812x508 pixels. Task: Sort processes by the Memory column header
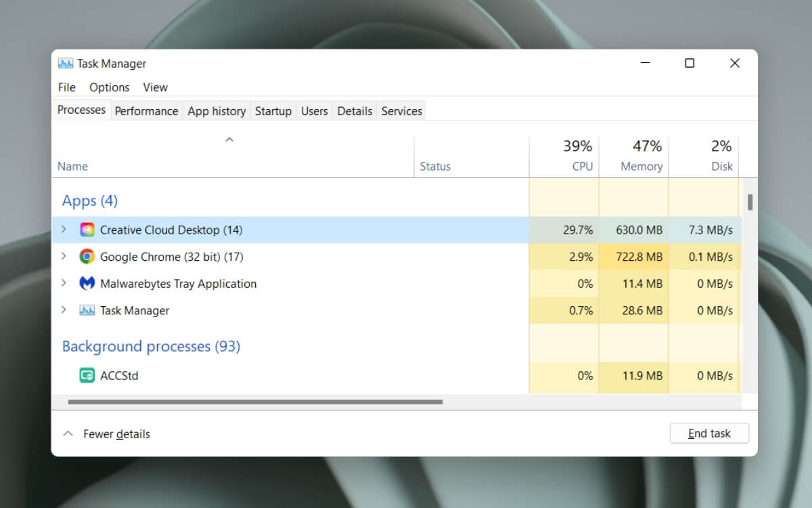click(634, 156)
